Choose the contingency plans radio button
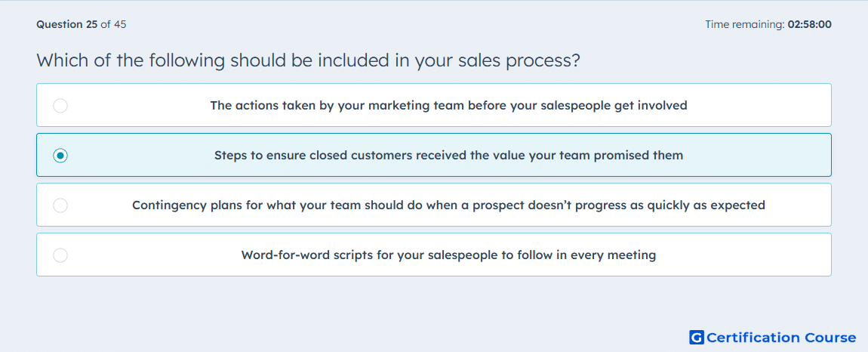868x352 pixels. click(60, 205)
